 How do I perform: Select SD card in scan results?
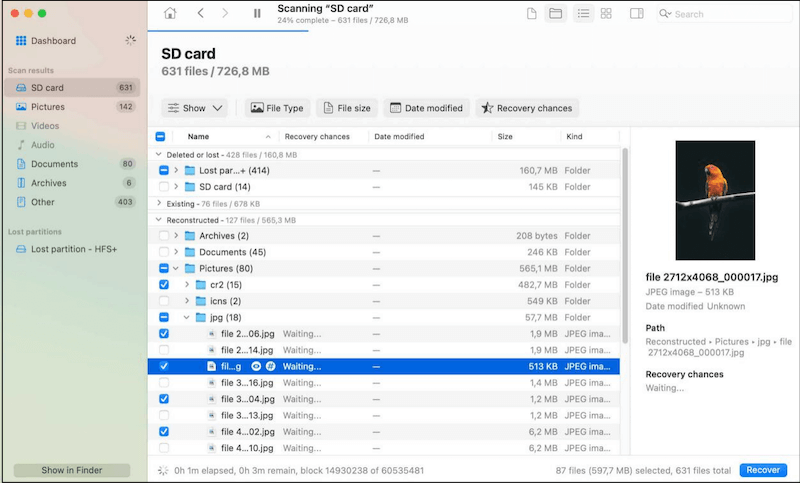point(72,88)
